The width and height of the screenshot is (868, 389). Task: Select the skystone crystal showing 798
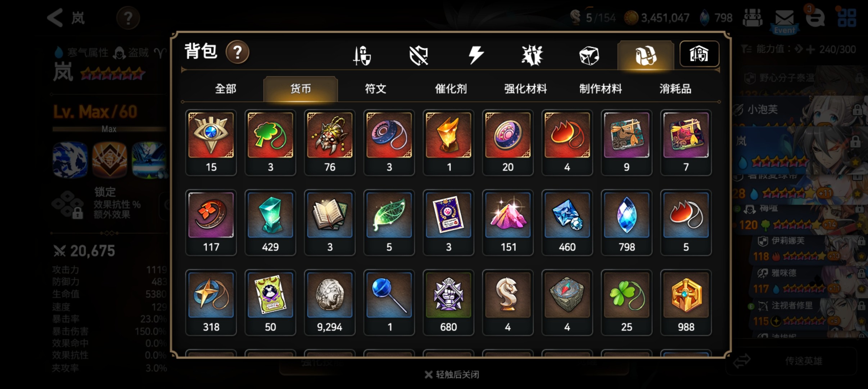tap(627, 223)
